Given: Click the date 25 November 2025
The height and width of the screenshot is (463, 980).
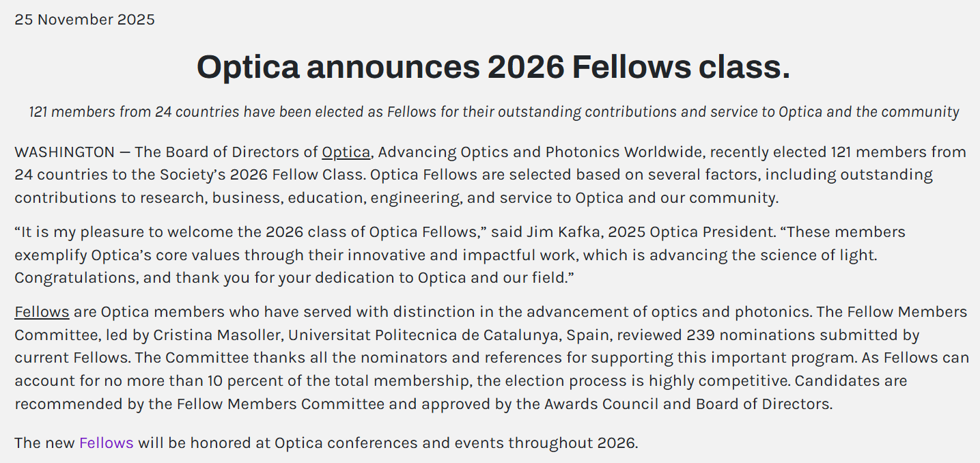Looking at the screenshot, I should (x=85, y=20).
